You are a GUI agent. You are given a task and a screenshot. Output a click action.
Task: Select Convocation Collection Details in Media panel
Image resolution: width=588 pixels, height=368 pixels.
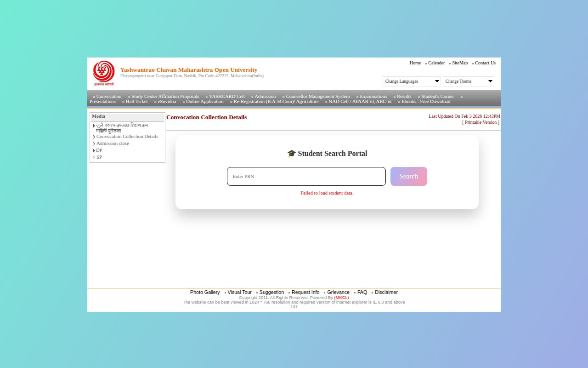(127, 137)
